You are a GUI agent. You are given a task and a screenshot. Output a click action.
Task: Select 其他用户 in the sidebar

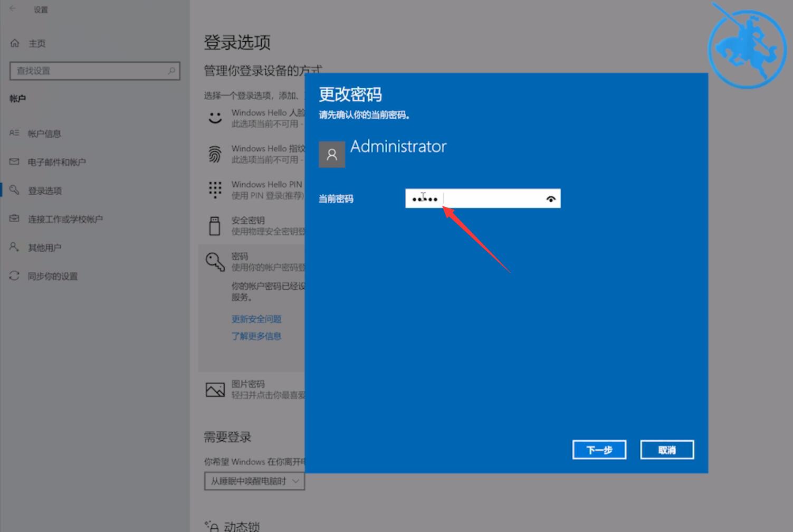44,248
